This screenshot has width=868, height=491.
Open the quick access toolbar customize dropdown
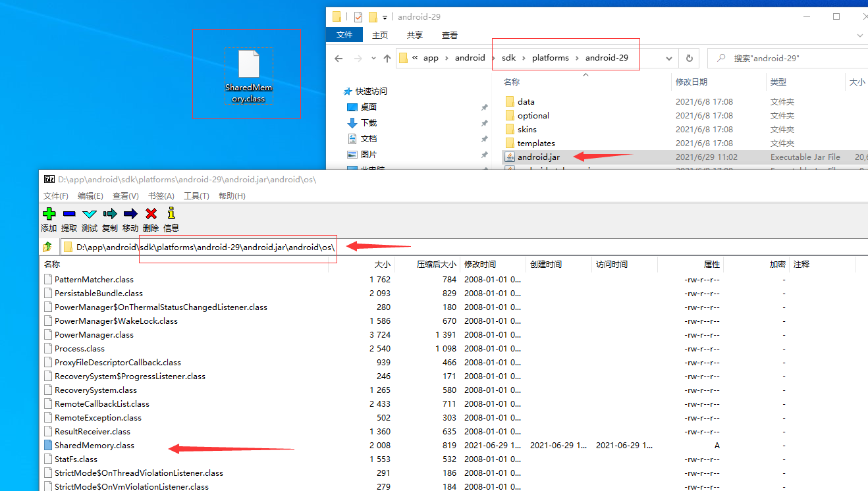385,17
